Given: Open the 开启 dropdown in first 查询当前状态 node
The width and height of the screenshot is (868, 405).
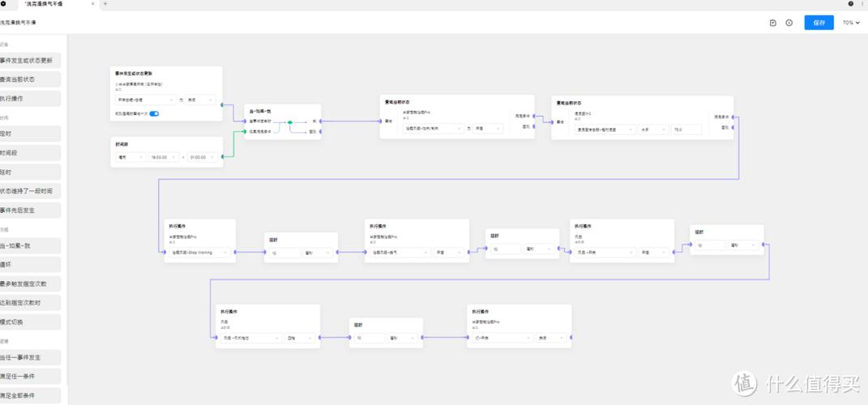Looking at the screenshot, I should (489, 128).
